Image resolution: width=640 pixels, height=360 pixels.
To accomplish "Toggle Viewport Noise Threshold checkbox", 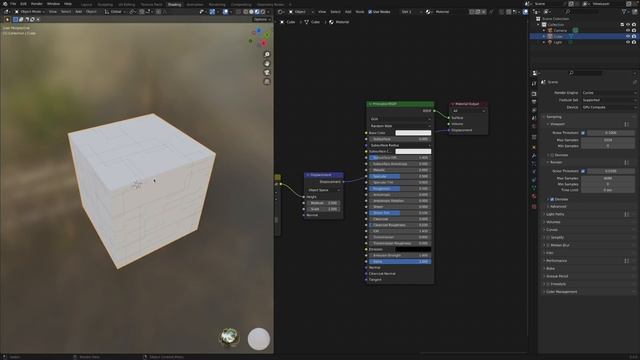I will coord(583,133).
